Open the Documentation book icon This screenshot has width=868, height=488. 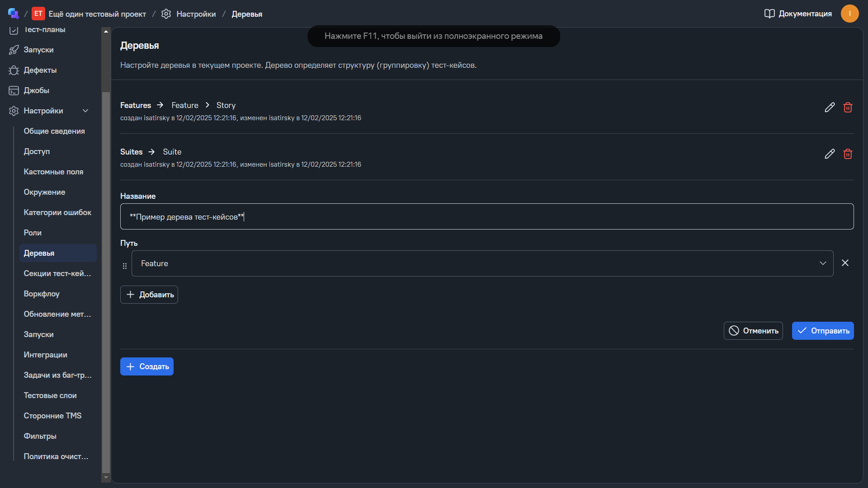click(x=769, y=14)
